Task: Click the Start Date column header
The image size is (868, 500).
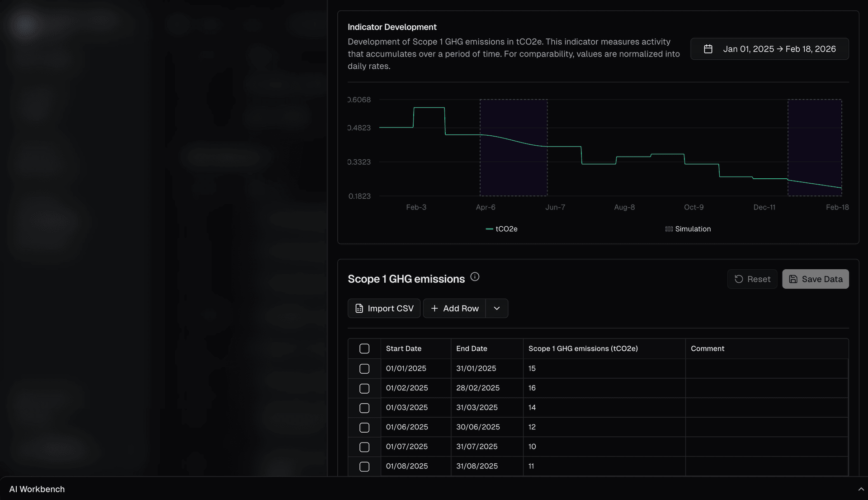Action: coord(404,348)
